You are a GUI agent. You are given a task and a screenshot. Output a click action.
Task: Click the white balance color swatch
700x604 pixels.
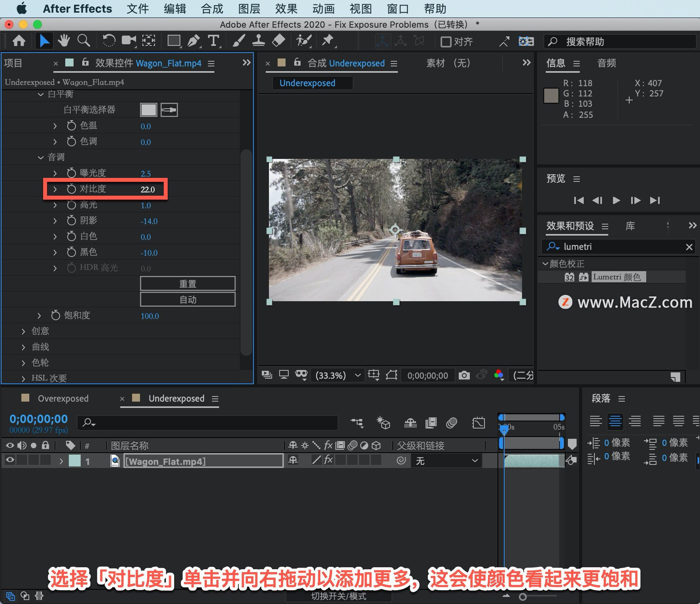point(149,110)
